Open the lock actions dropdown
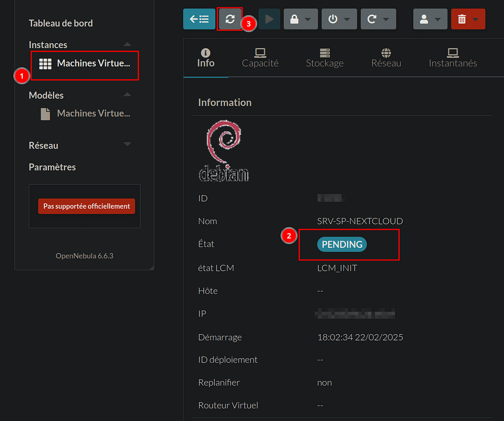 pos(300,19)
